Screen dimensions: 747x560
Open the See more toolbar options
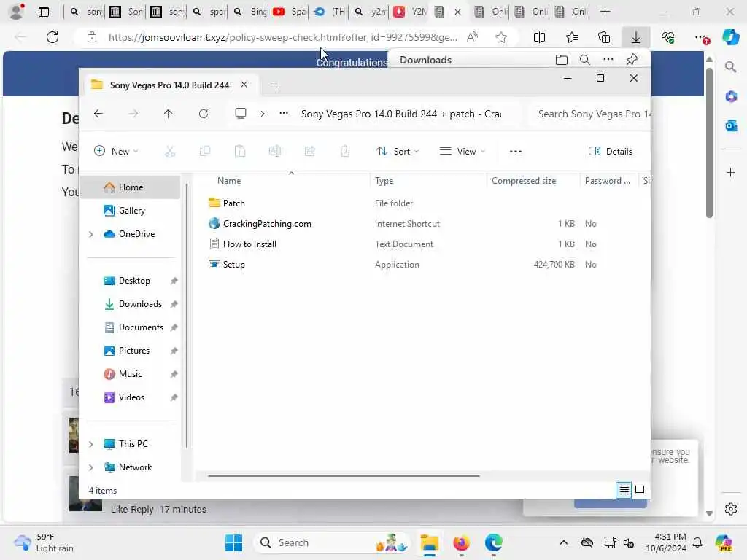(516, 152)
